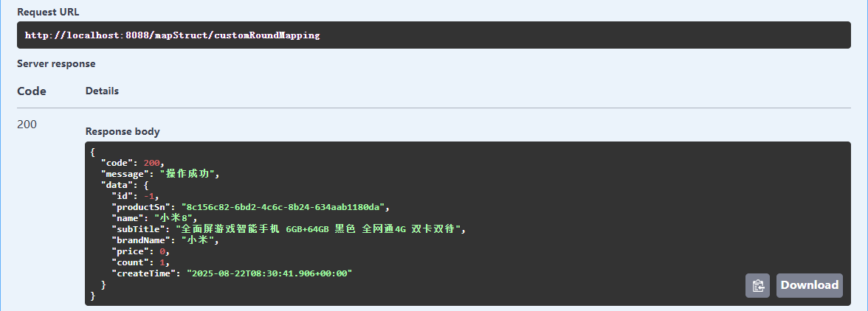Click the "name" field line in JSON

[x=154, y=218]
